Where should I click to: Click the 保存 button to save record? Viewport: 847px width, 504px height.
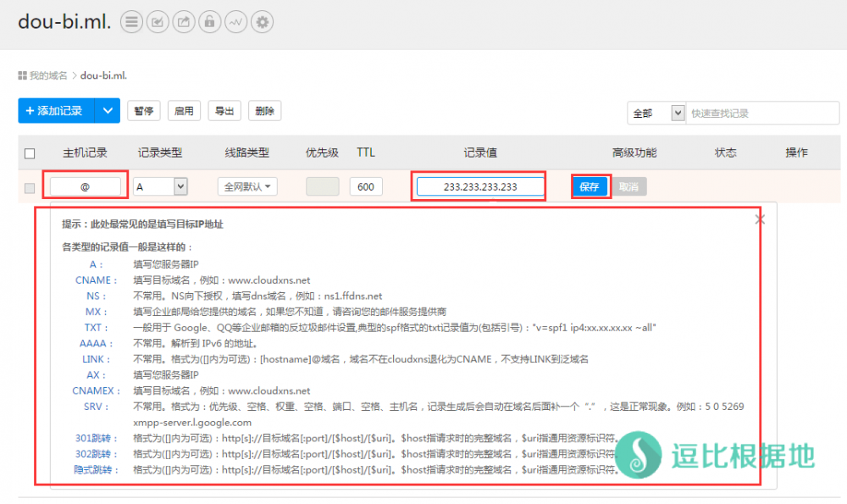click(x=590, y=186)
